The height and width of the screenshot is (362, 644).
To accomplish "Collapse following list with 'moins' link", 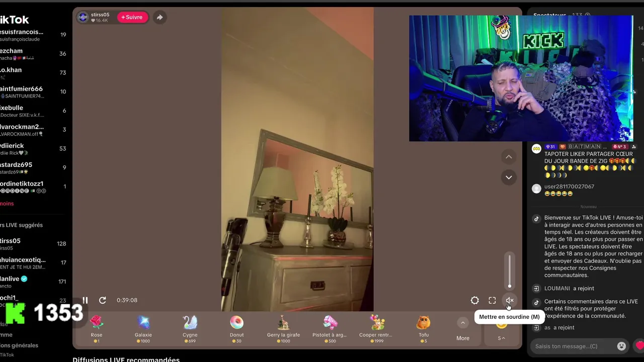I will pos(7,204).
